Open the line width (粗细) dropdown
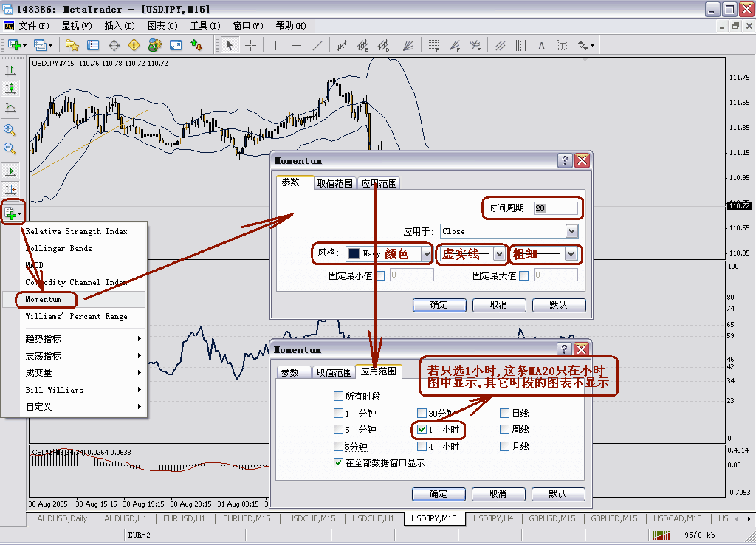Screen dimensions: 756x545 571,254
